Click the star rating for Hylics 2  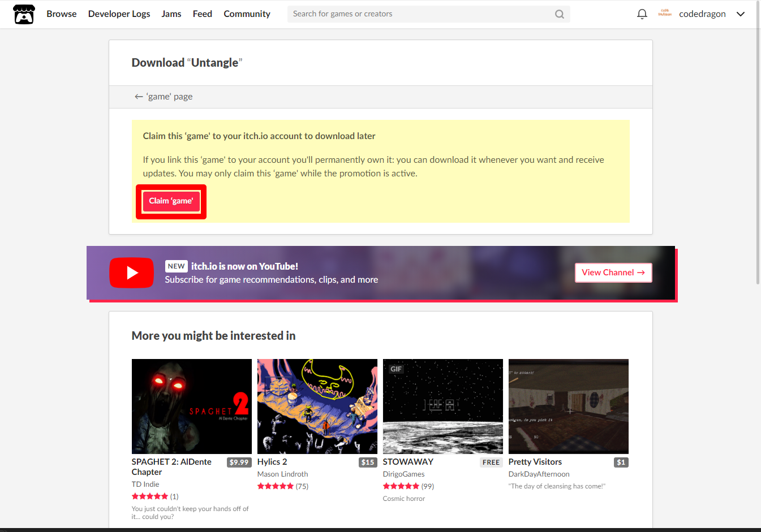coord(276,486)
